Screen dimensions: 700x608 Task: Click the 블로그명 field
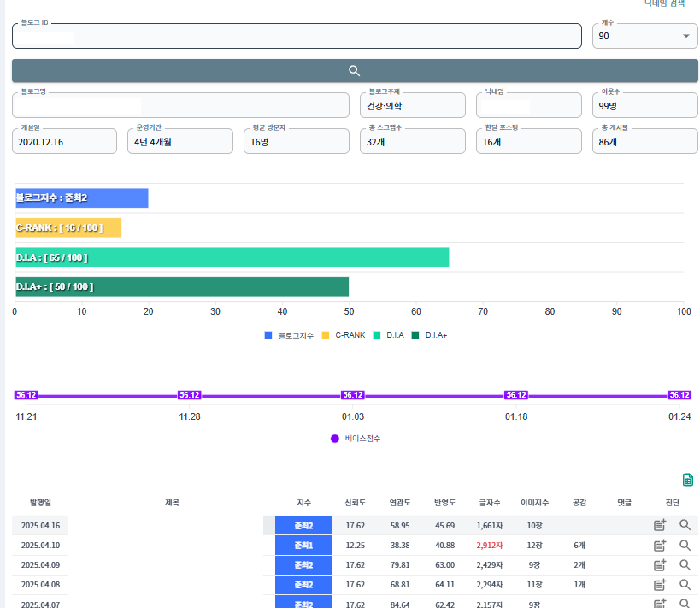[181, 105]
